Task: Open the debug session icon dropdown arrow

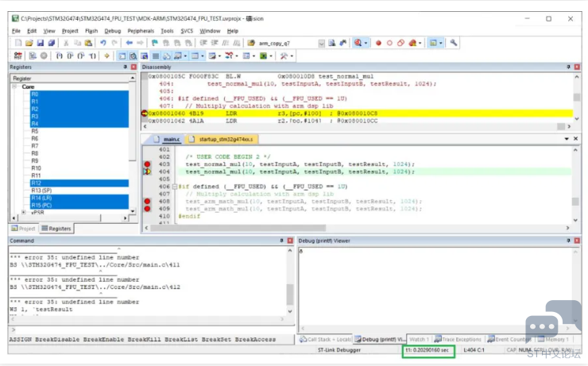Action: tap(366, 43)
